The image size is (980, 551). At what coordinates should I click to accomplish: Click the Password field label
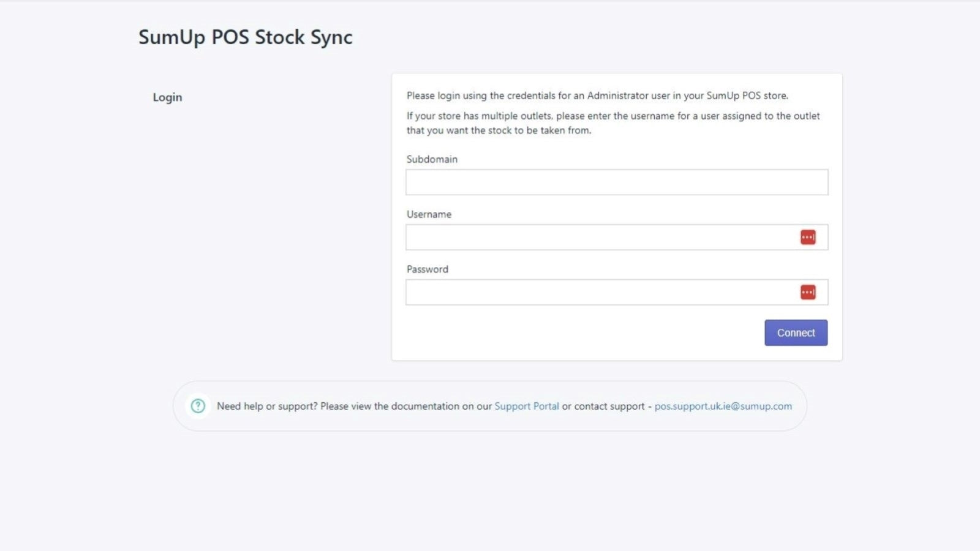(x=428, y=269)
